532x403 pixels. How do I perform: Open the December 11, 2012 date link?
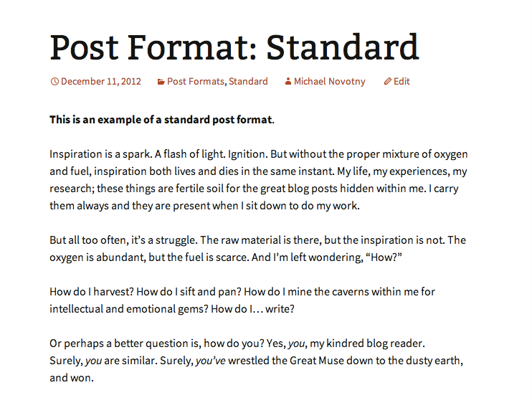pyautogui.click(x=101, y=82)
